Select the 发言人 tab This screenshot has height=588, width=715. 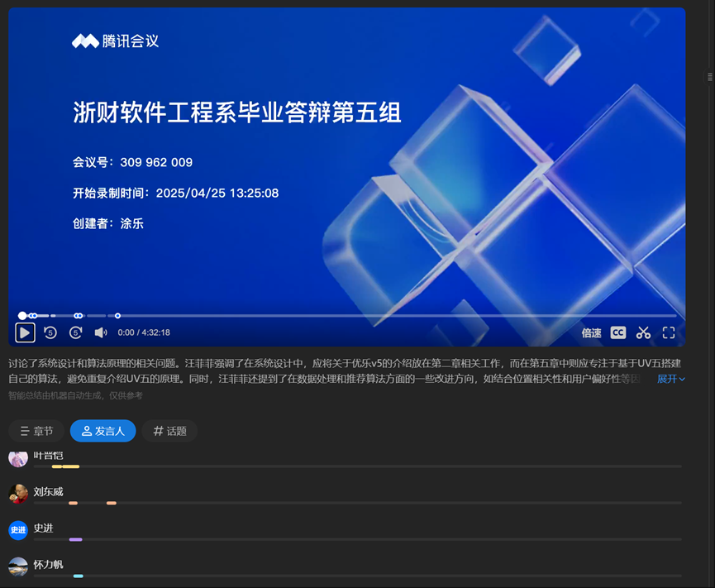coord(102,431)
